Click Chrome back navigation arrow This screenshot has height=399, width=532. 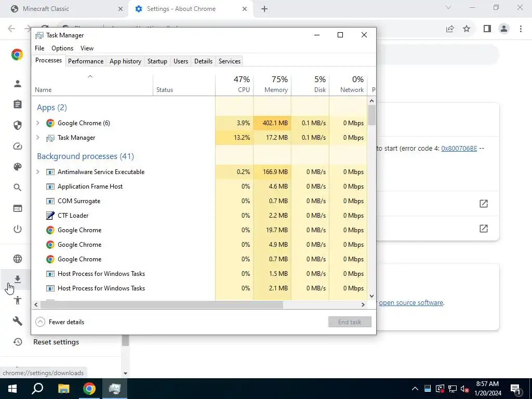tap(11, 29)
